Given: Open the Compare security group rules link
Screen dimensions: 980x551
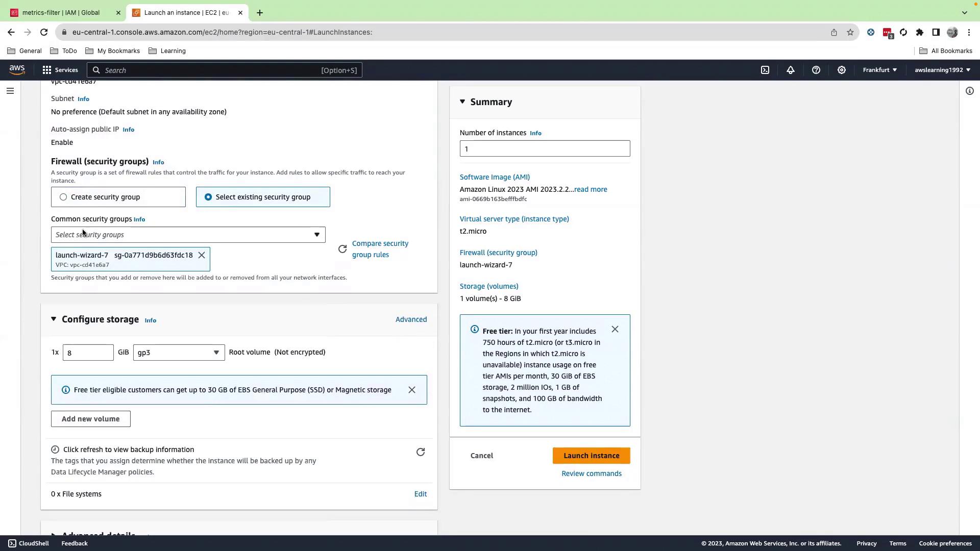Looking at the screenshot, I should pos(380,249).
